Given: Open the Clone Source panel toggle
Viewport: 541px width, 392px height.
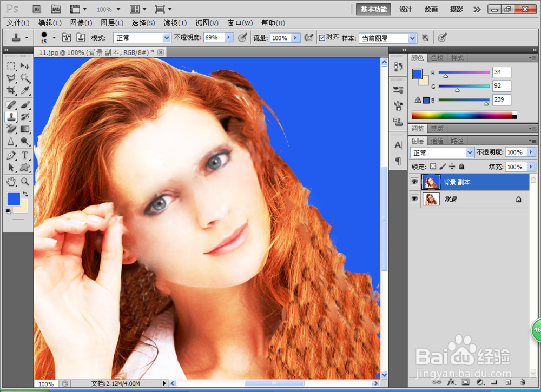Looking at the screenshot, I should [81, 37].
